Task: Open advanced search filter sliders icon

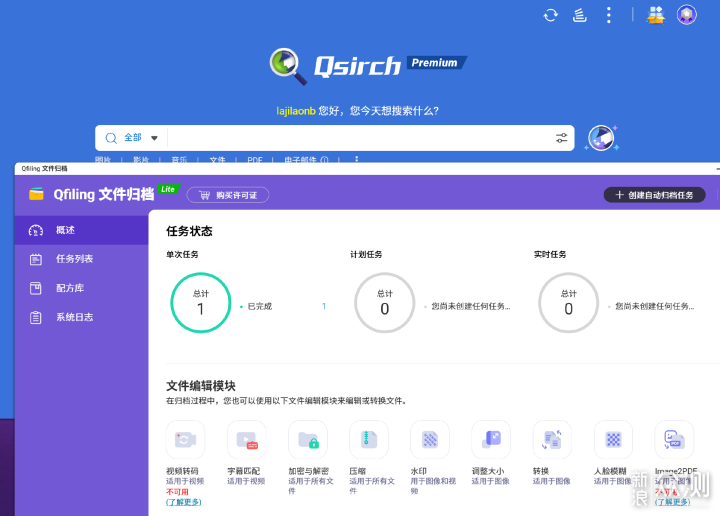Action: (561, 138)
